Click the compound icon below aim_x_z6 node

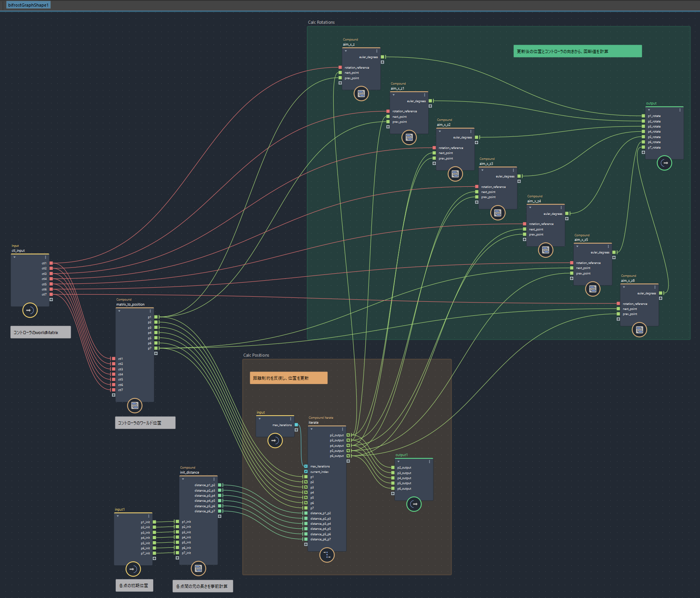[x=639, y=330]
